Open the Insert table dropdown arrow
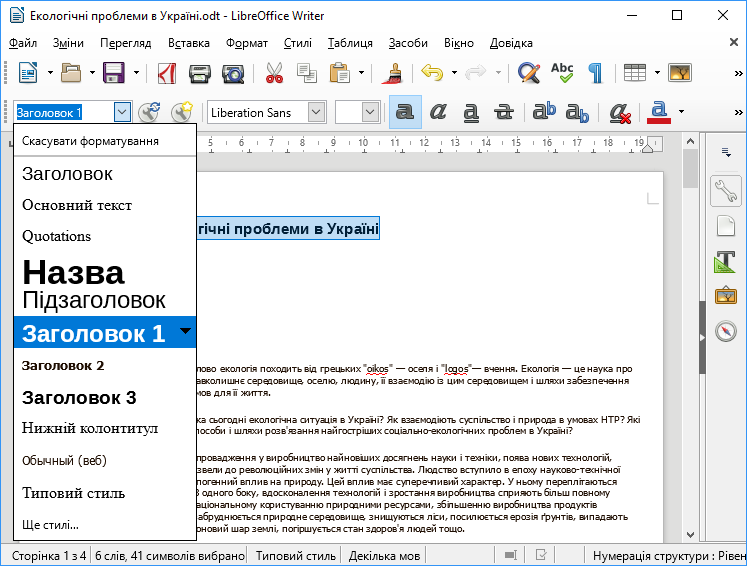 click(657, 73)
